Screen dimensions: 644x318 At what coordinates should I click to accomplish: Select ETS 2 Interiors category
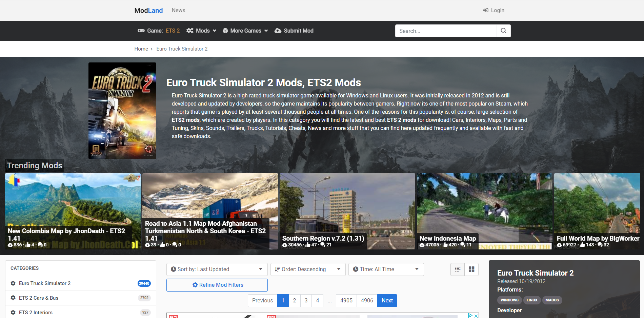coord(81,313)
